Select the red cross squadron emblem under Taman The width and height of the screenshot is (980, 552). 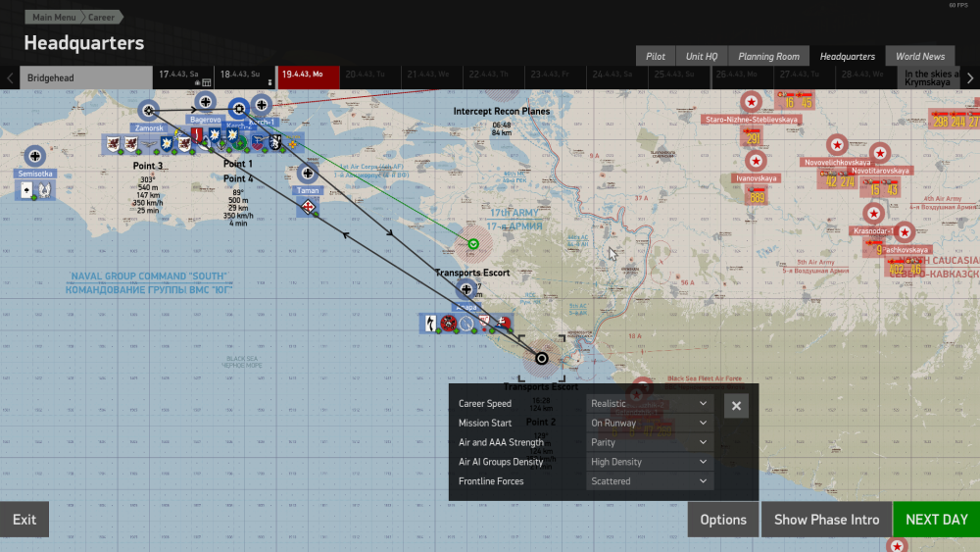click(309, 206)
